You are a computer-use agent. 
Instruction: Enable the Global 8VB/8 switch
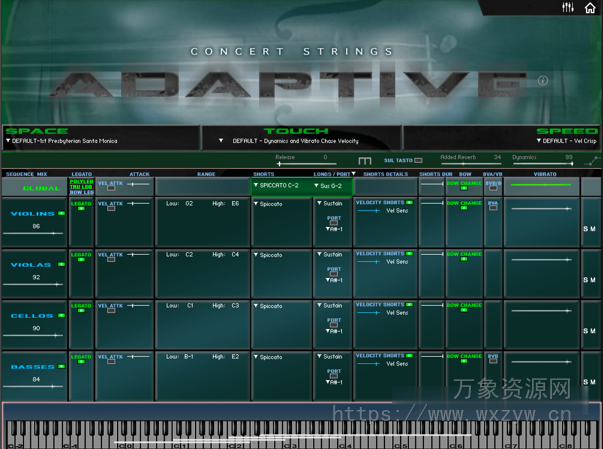(x=493, y=188)
